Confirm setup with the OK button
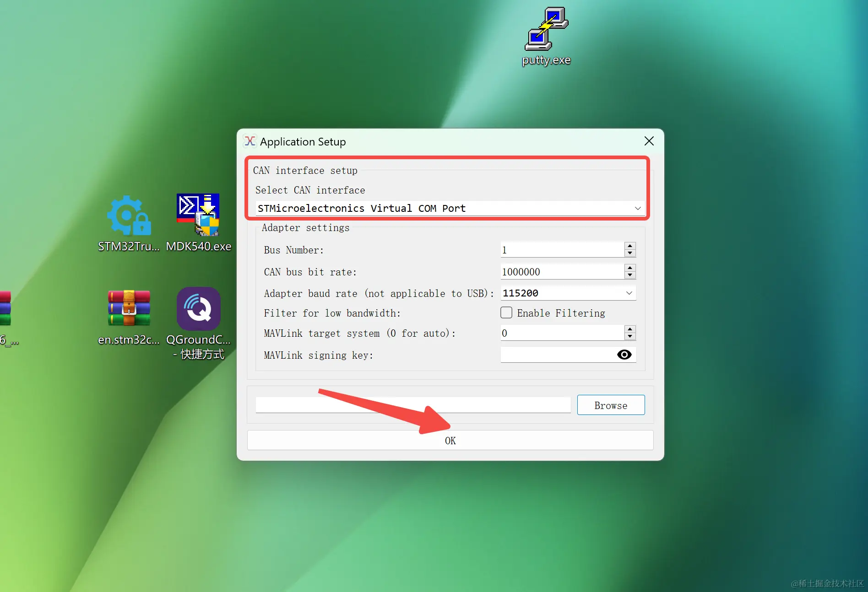The width and height of the screenshot is (868, 592). pyautogui.click(x=450, y=440)
